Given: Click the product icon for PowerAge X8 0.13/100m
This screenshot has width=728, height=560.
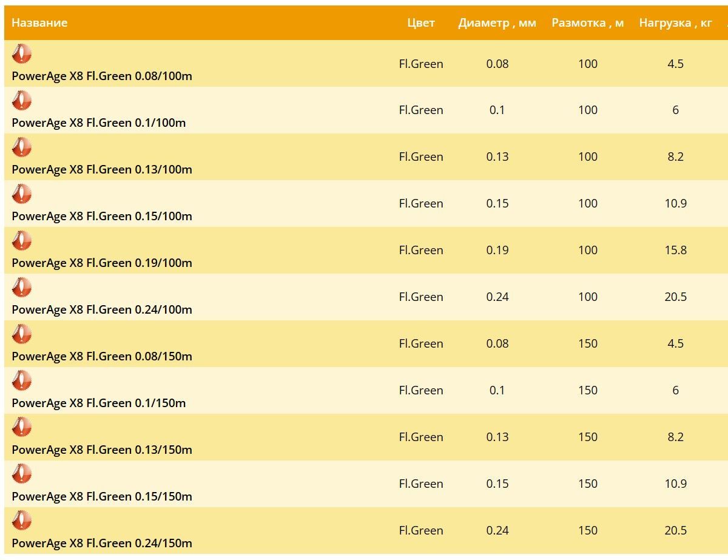Looking at the screenshot, I should click(22, 147).
